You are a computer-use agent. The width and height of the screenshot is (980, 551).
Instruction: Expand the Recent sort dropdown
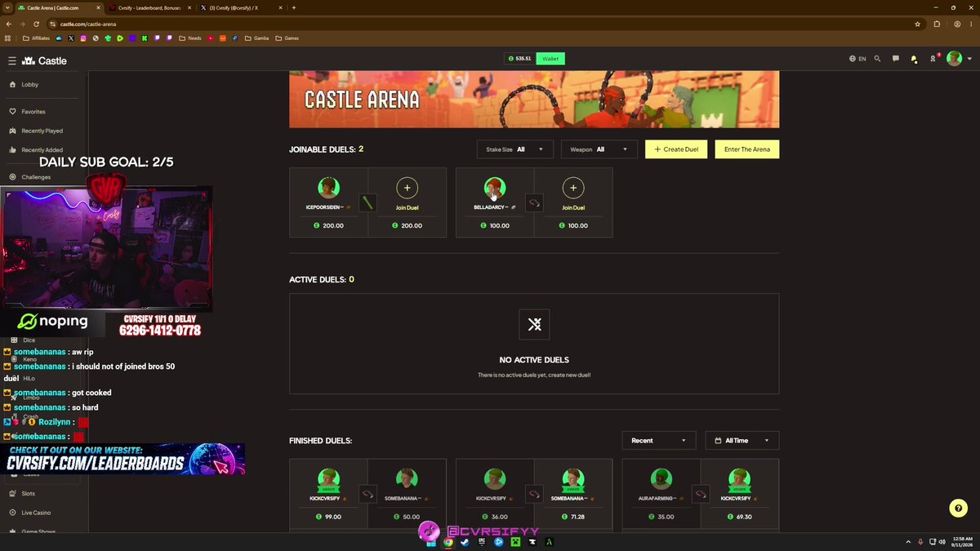pyautogui.click(x=659, y=440)
